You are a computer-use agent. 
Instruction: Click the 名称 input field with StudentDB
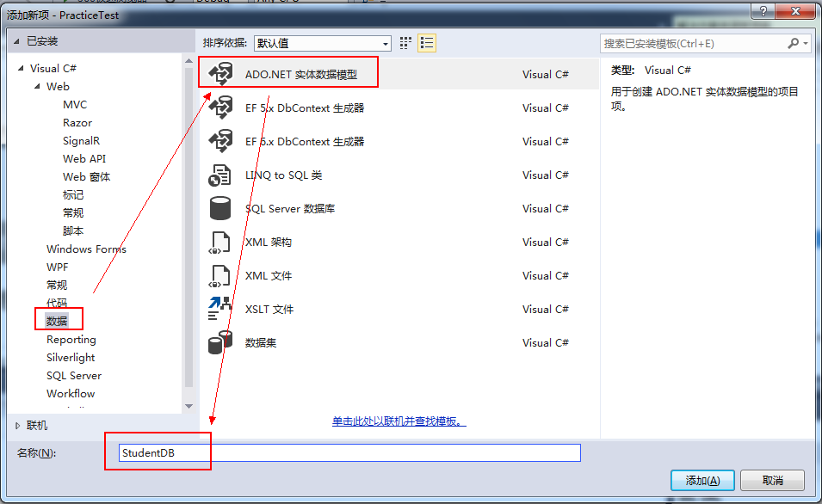pyautogui.click(x=349, y=452)
